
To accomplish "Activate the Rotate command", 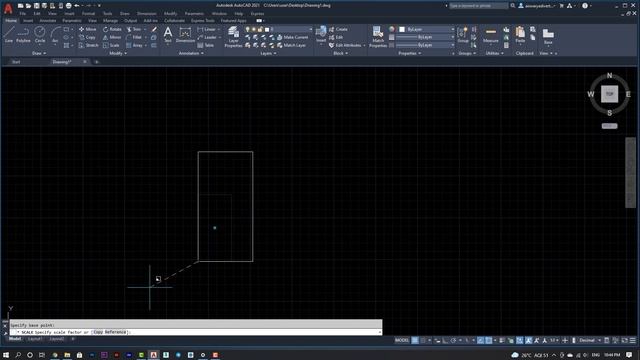I will 112,29.
